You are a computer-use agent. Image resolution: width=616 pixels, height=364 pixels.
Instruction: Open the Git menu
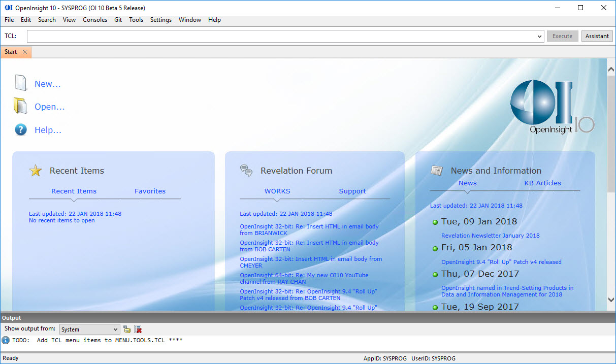[x=118, y=20]
